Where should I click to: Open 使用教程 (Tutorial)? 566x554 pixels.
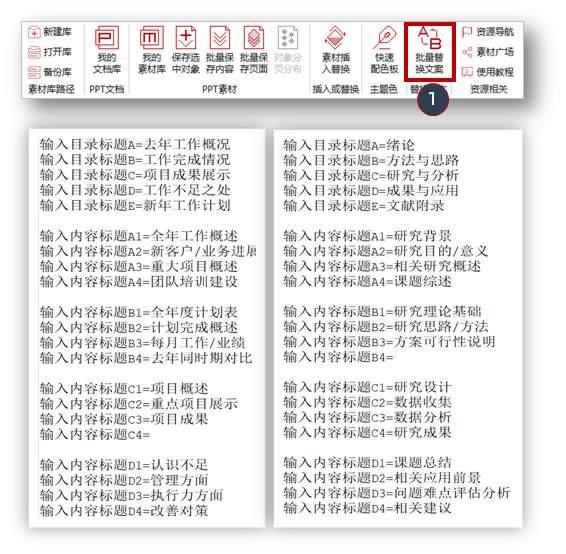tap(488, 72)
